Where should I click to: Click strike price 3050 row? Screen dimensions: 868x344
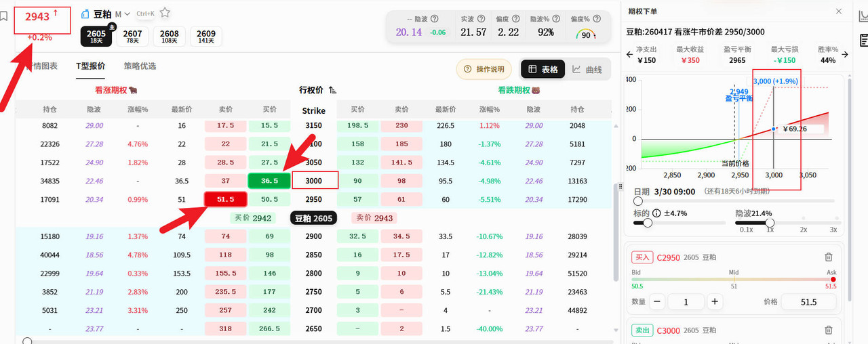pos(313,163)
